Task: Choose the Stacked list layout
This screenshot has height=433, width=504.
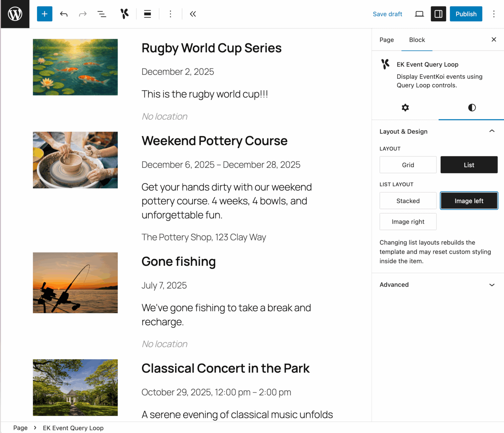Action: pos(408,201)
